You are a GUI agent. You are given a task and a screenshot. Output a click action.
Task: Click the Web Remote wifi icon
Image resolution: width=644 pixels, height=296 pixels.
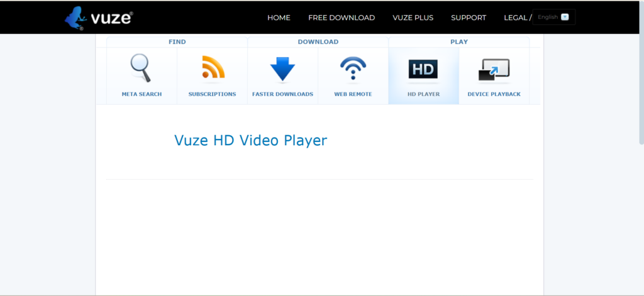coord(353,68)
